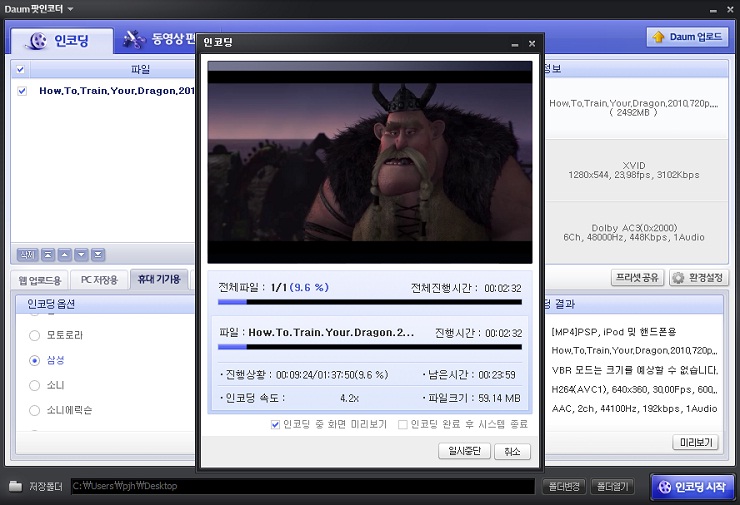Click the folder icon next to 저장폴더
Image resolution: width=740 pixels, height=505 pixels.
coord(15,486)
